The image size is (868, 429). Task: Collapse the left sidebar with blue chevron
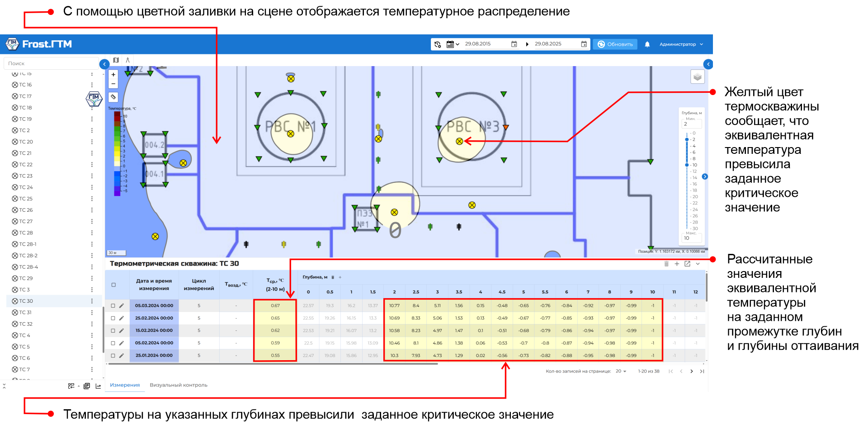(x=104, y=64)
